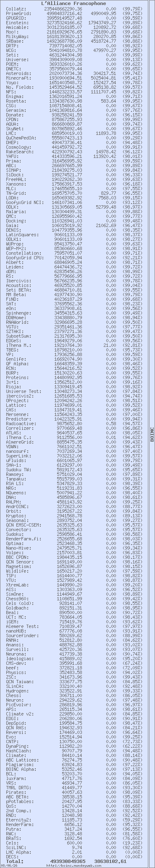Image resolution: width=155 pixels, height=868 pixels.
Task: Click the "Malaria:" row label
Action: tap(16, 211)
